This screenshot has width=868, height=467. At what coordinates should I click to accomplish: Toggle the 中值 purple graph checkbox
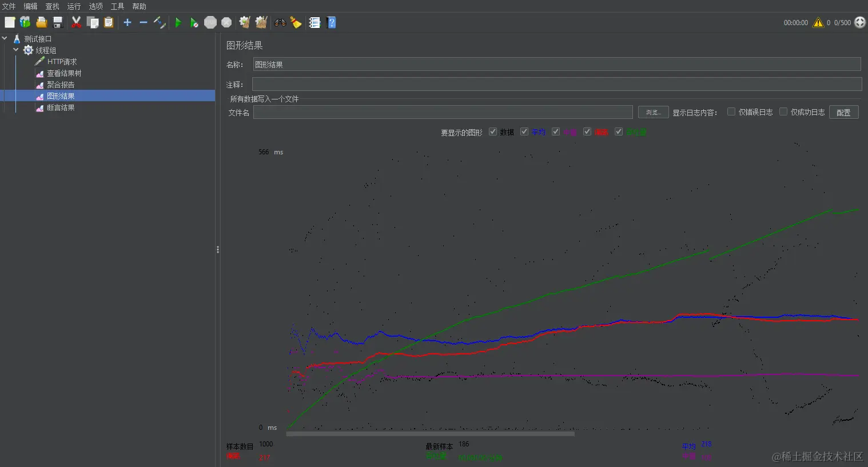coord(555,132)
